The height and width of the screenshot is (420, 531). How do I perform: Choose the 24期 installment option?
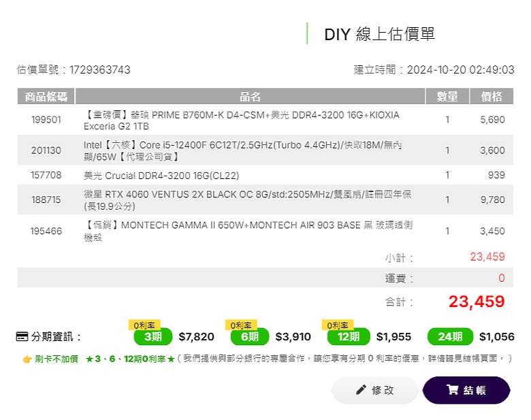click(451, 337)
